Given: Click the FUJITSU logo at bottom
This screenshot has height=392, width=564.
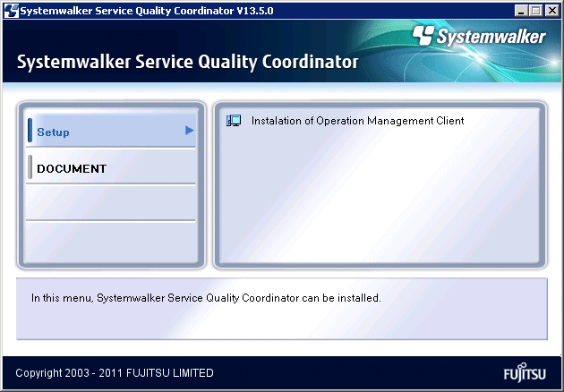Looking at the screenshot, I should 525,372.
